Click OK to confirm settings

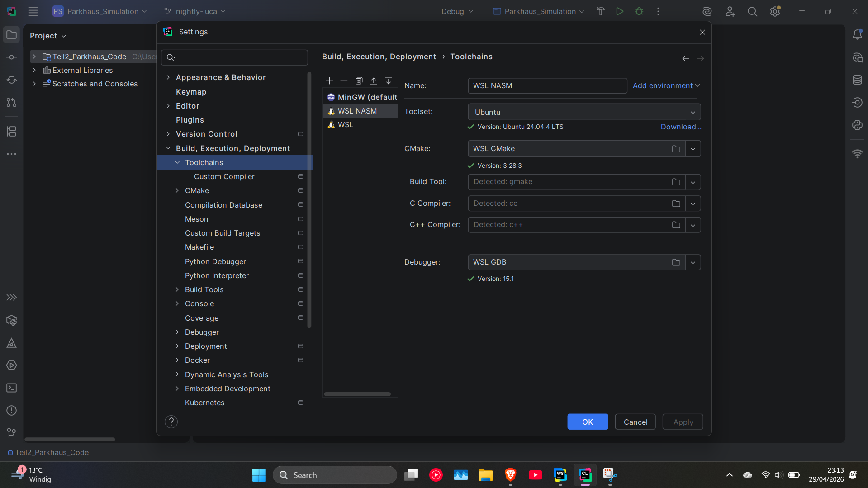pyautogui.click(x=588, y=422)
